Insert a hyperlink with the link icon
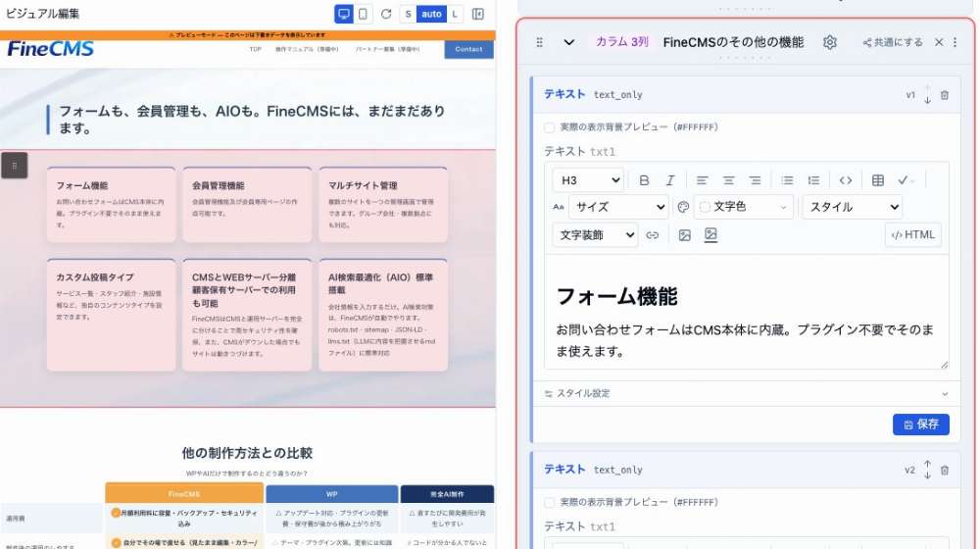 652,235
